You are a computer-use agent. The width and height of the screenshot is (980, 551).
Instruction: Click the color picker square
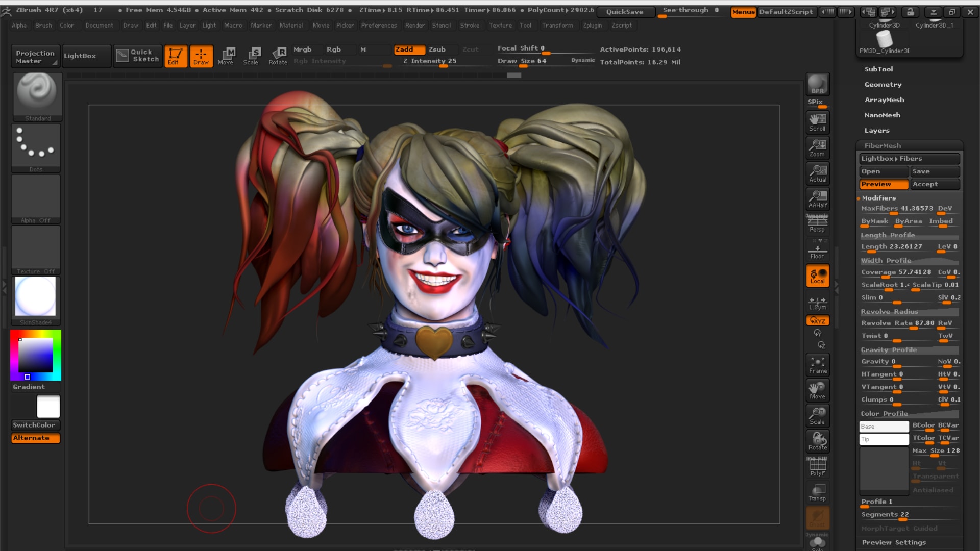click(36, 355)
